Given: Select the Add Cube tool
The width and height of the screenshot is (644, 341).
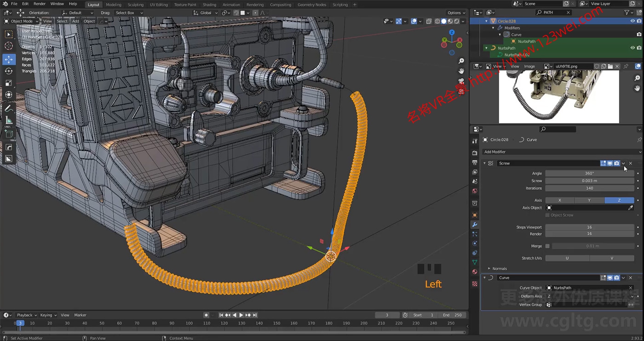Looking at the screenshot, I should (8, 134).
